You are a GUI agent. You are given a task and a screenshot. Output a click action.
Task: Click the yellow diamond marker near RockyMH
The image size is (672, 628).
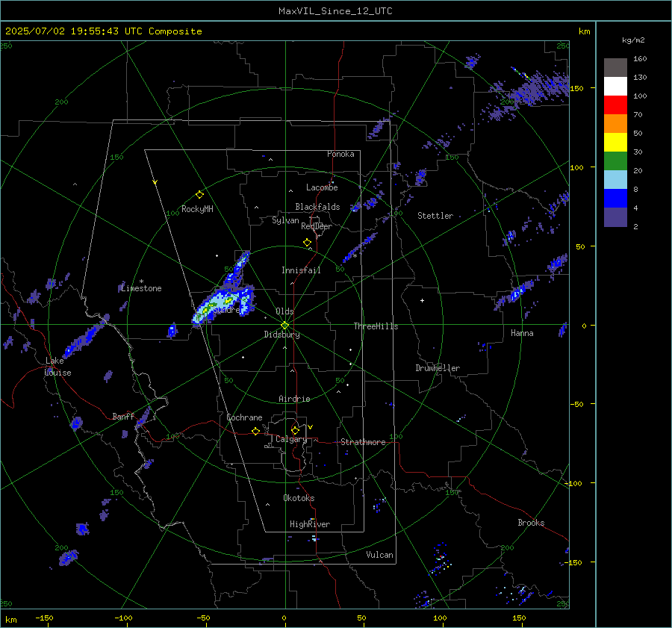199,195
